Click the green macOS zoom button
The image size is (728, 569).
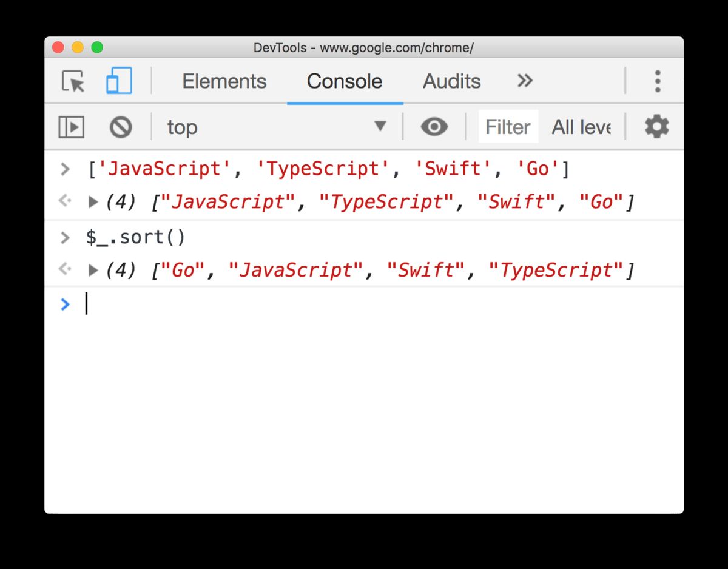(x=97, y=47)
